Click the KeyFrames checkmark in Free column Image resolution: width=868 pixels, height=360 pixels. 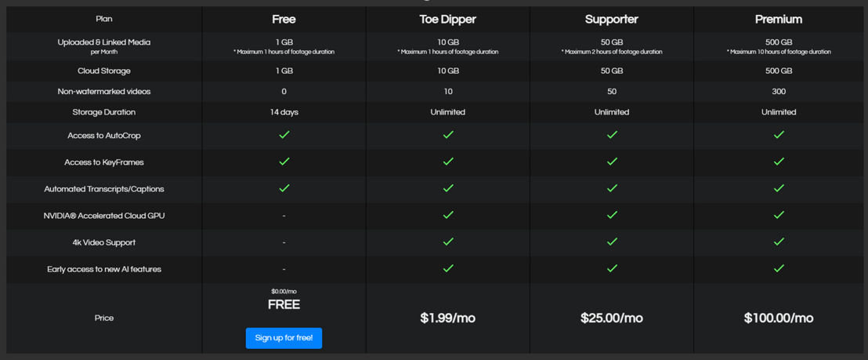pos(284,161)
